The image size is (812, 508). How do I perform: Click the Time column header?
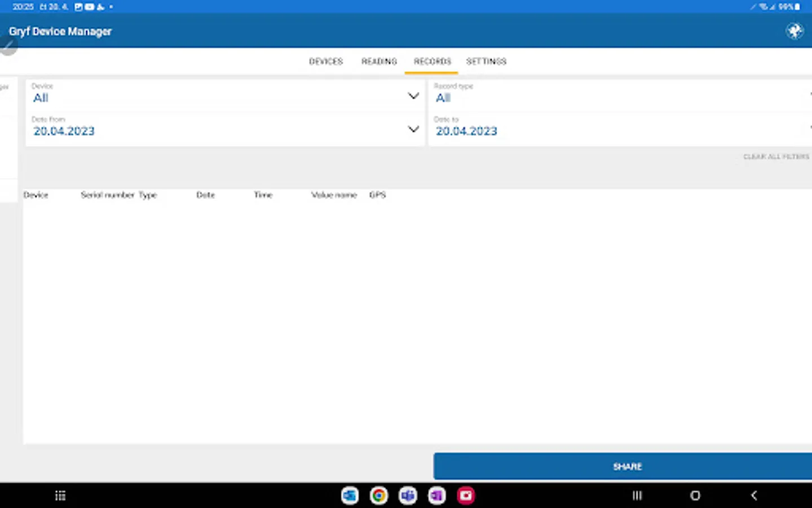(x=263, y=195)
